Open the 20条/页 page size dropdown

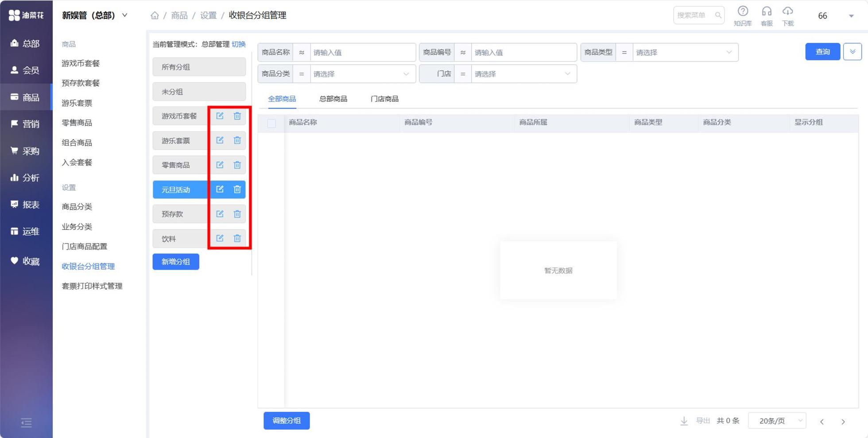[777, 421]
